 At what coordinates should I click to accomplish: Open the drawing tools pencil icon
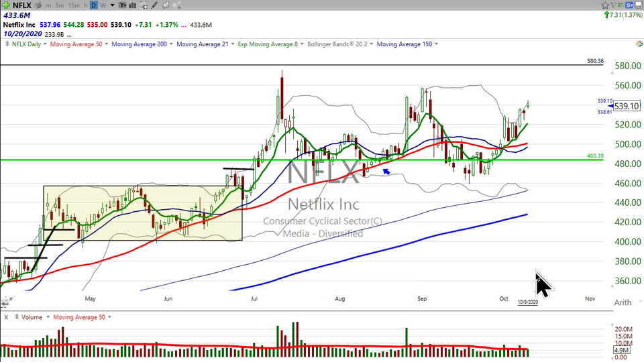(x=154, y=5)
